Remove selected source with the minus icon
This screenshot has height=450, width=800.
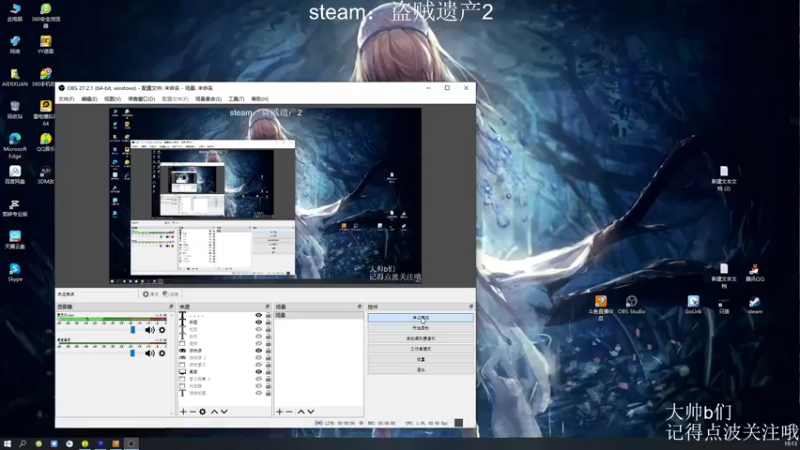[x=193, y=412]
